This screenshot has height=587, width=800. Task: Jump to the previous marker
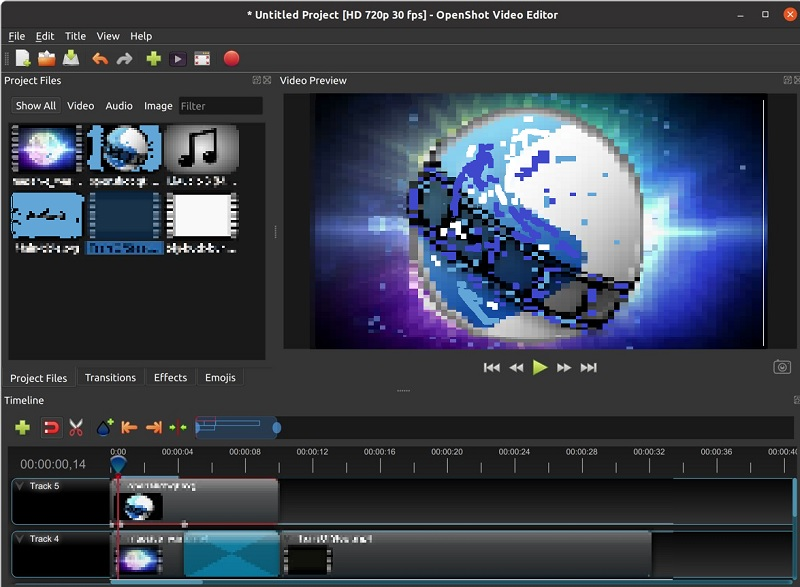click(129, 427)
